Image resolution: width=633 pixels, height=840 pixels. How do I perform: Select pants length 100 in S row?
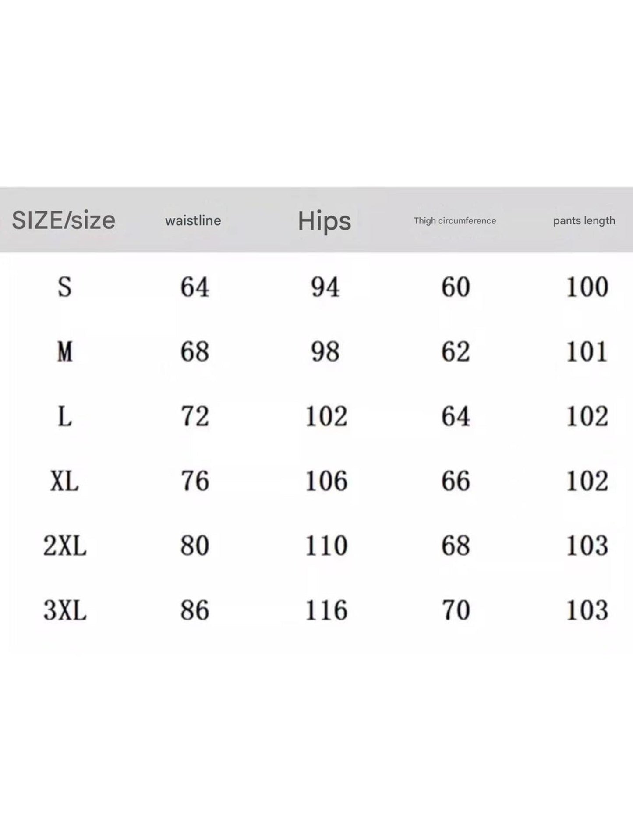point(587,287)
